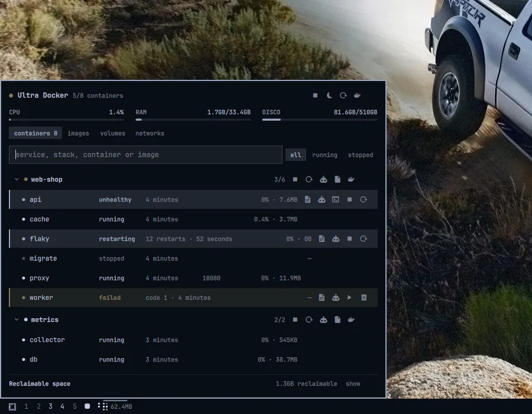
Task: Start the worker container
Action: point(349,297)
